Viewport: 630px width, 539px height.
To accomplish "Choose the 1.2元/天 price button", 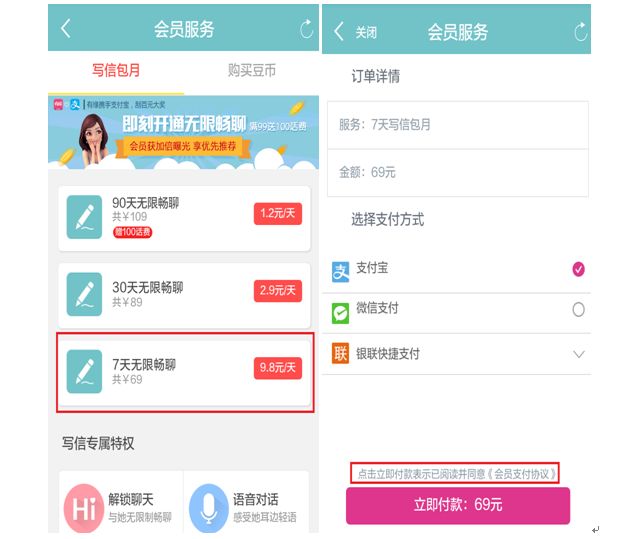I will 278,213.
